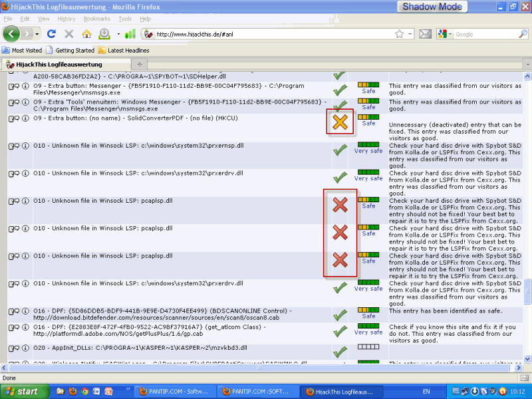Image resolution: width=532 pixels, height=399 pixels.
Task: Go back with the green back arrow
Action: coord(11,34)
